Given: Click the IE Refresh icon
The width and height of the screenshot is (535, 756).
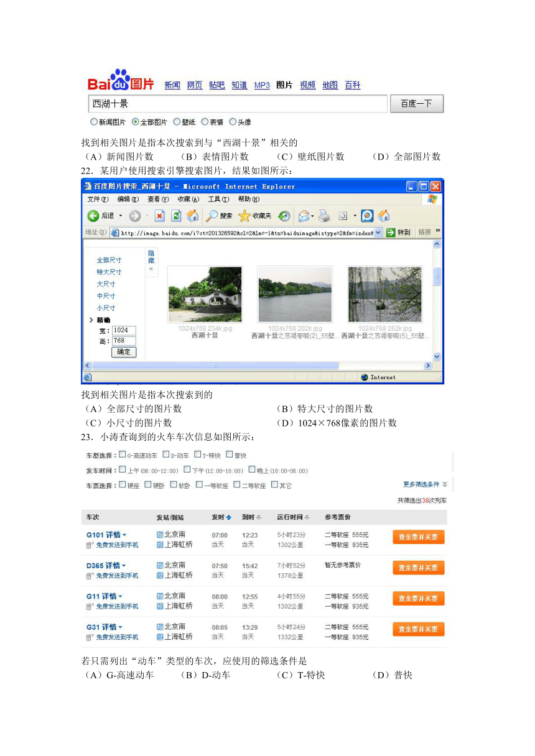Looking at the screenshot, I should pyautogui.click(x=176, y=216).
